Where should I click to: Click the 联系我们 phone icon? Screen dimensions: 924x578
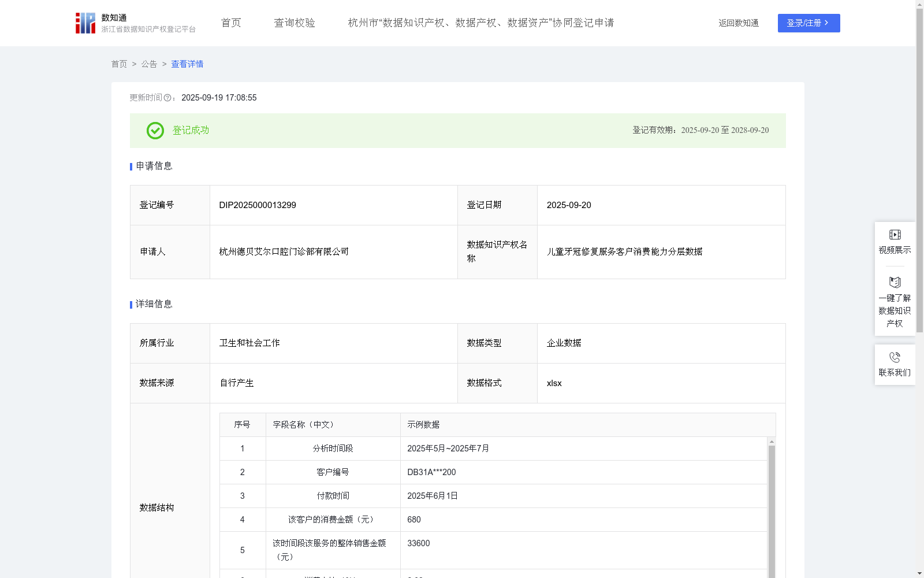click(895, 357)
